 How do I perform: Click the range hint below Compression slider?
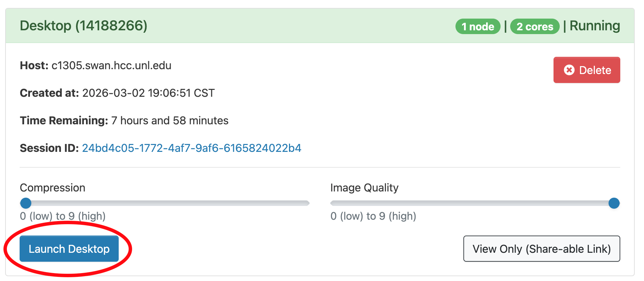(x=63, y=216)
